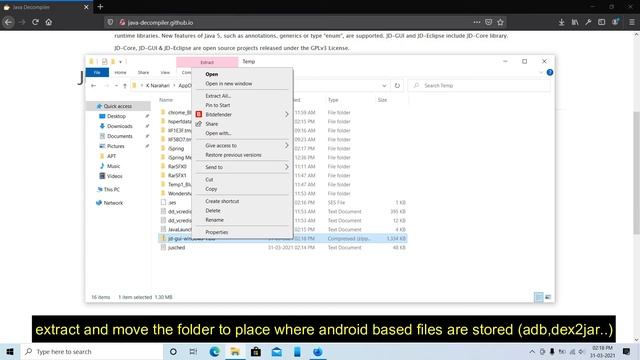Open the File ribbon tab
This screenshot has height=360, width=640.
click(97, 72)
